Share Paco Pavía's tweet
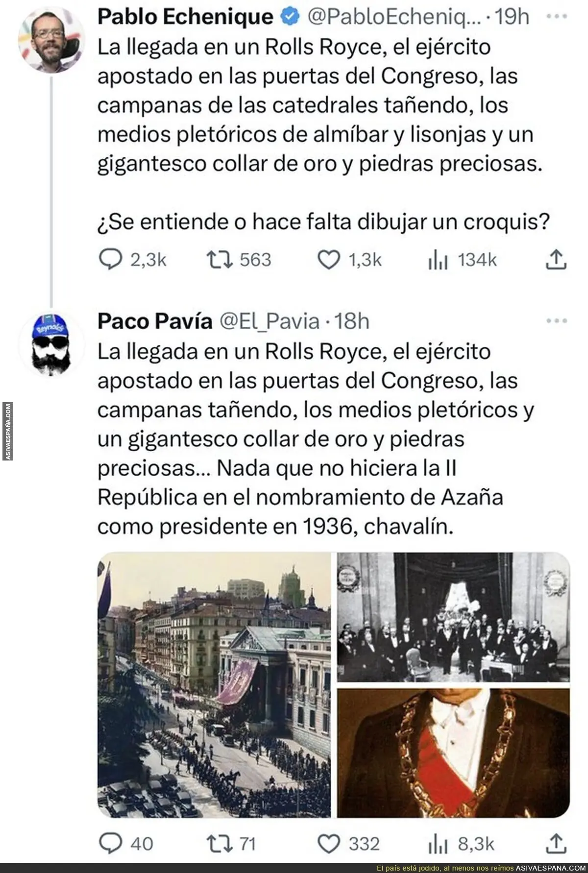This screenshot has width=588, height=873. (x=556, y=843)
